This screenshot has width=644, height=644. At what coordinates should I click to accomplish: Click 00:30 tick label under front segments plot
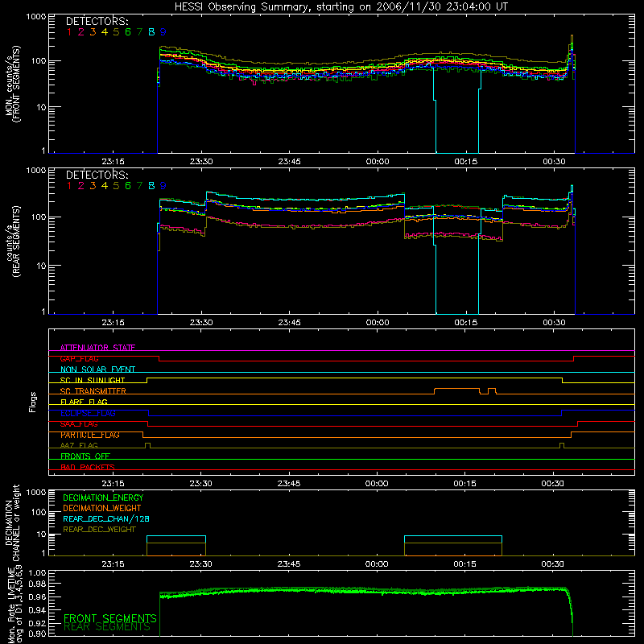point(554,162)
